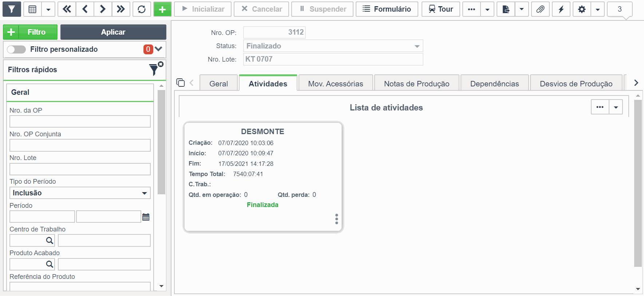Toggle Filtro personalizado switch
The image size is (644, 296).
[16, 49]
